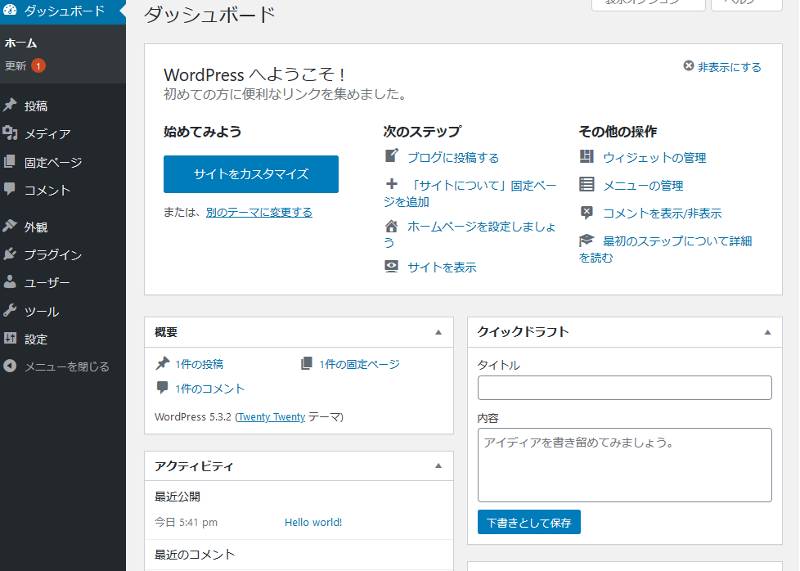Viewport: 800px width, 571px height.
Task: Open the 更新 submenu item
Action: tap(15, 66)
